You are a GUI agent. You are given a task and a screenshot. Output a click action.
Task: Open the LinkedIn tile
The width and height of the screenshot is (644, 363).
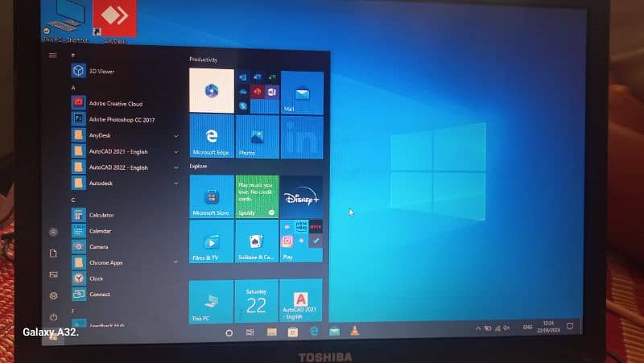[x=302, y=137]
